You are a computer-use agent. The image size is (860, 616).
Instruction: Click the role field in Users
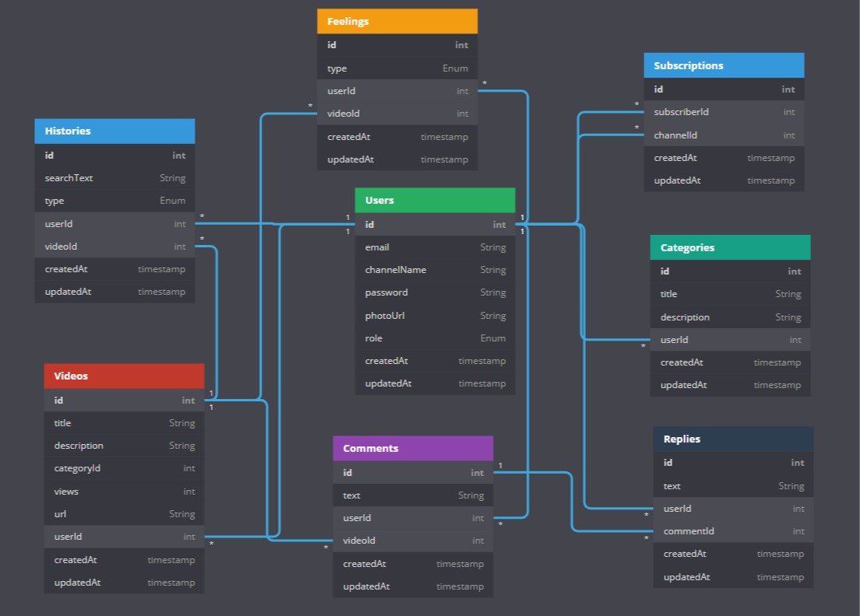(435, 338)
